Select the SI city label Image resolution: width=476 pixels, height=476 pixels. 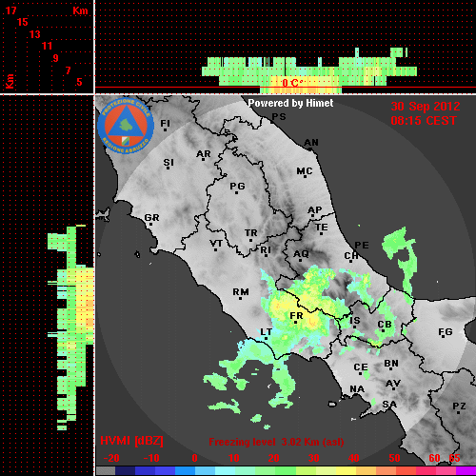click(x=169, y=163)
